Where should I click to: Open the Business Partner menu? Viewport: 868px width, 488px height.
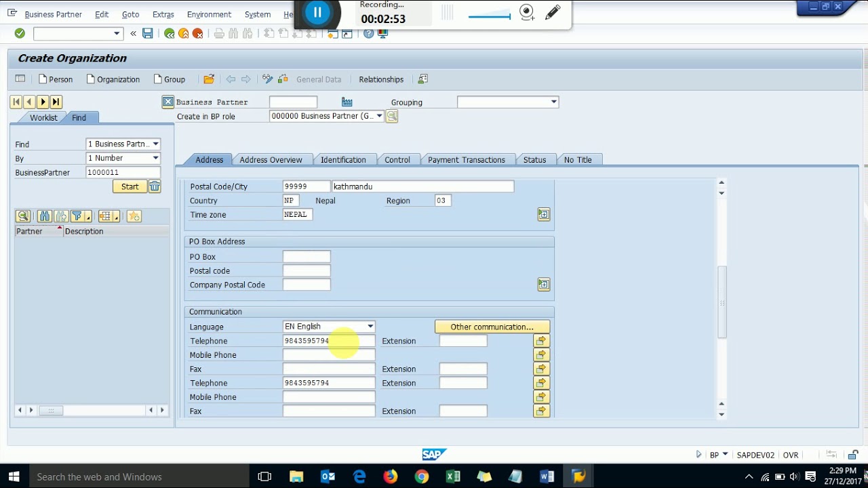[x=53, y=14]
